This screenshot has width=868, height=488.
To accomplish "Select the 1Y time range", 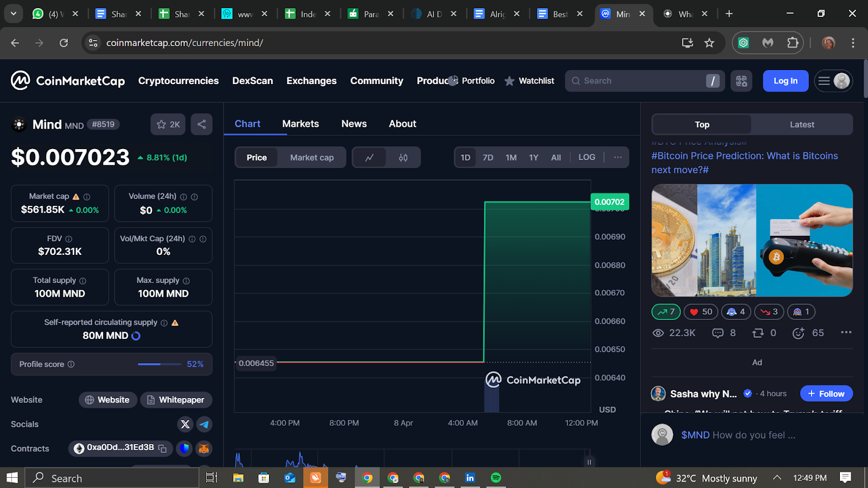I will [x=534, y=157].
